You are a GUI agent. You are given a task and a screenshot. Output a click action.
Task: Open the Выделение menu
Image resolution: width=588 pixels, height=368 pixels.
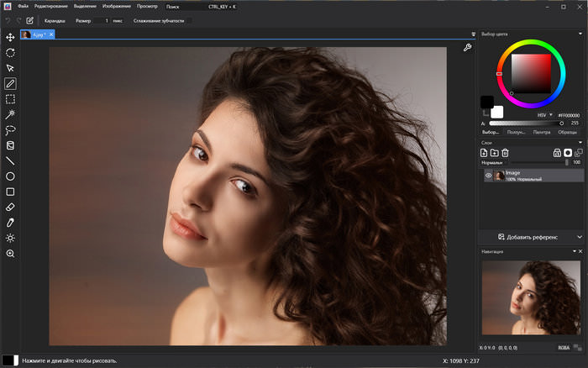click(85, 7)
